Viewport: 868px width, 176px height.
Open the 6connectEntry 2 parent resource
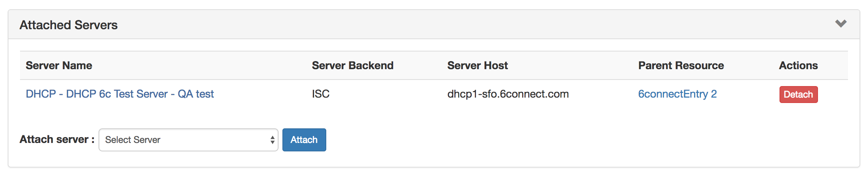677,94
